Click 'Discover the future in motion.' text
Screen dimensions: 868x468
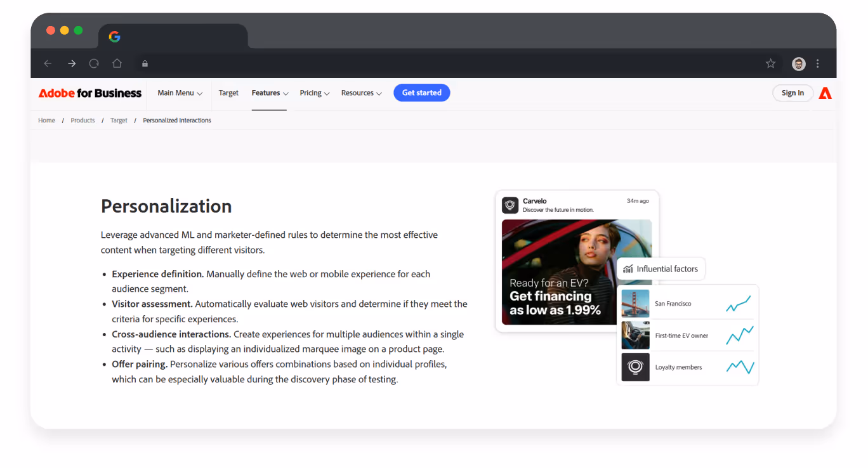558,210
